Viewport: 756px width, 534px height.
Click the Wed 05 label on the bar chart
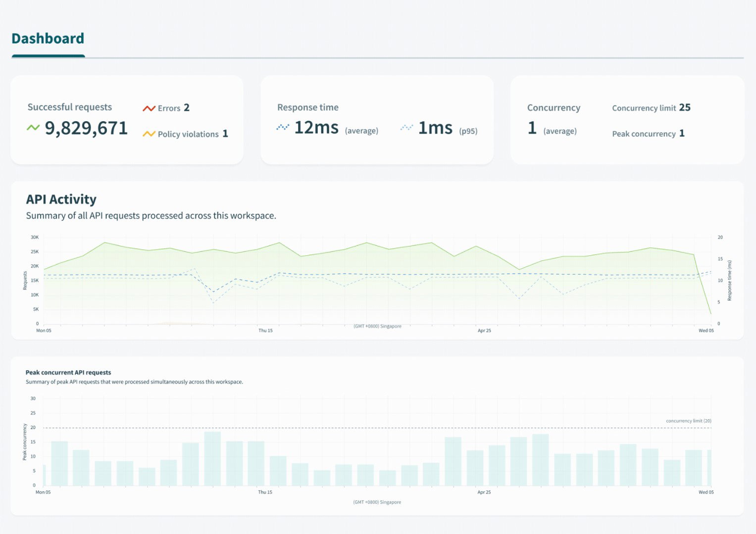(x=706, y=492)
